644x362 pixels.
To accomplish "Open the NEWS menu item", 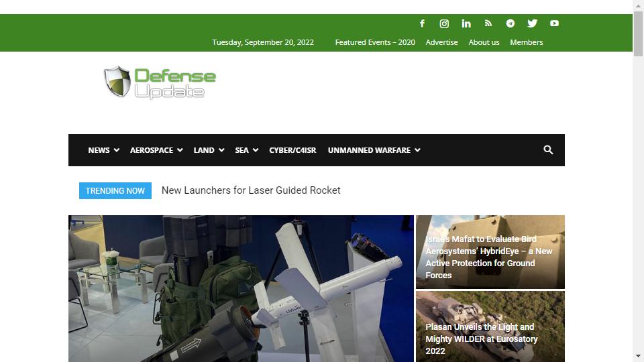I will 99,150.
